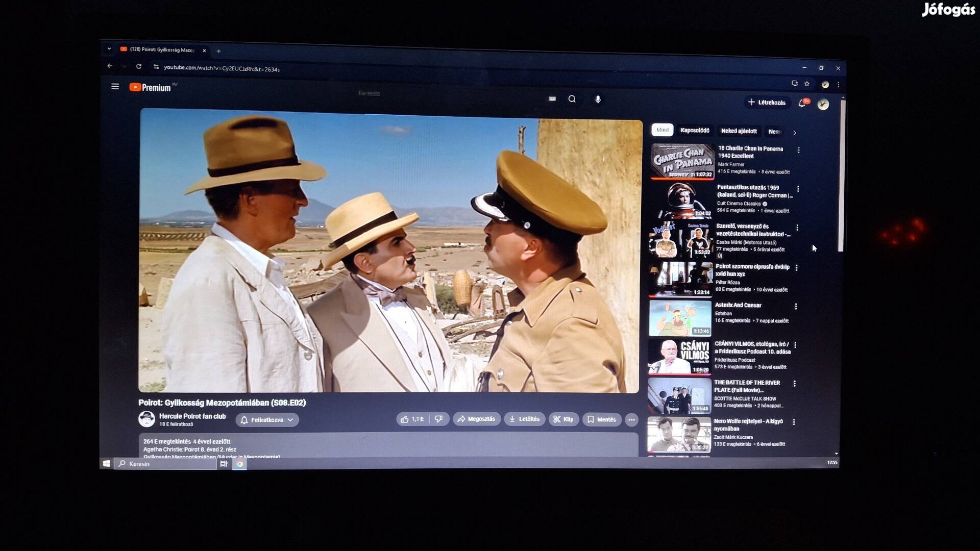Viewport: 980px width, 551px height.
Task: Open the Szerelő, versenyző és vezetéstechnikai instruktor video title
Action: pyautogui.click(x=753, y=230)
